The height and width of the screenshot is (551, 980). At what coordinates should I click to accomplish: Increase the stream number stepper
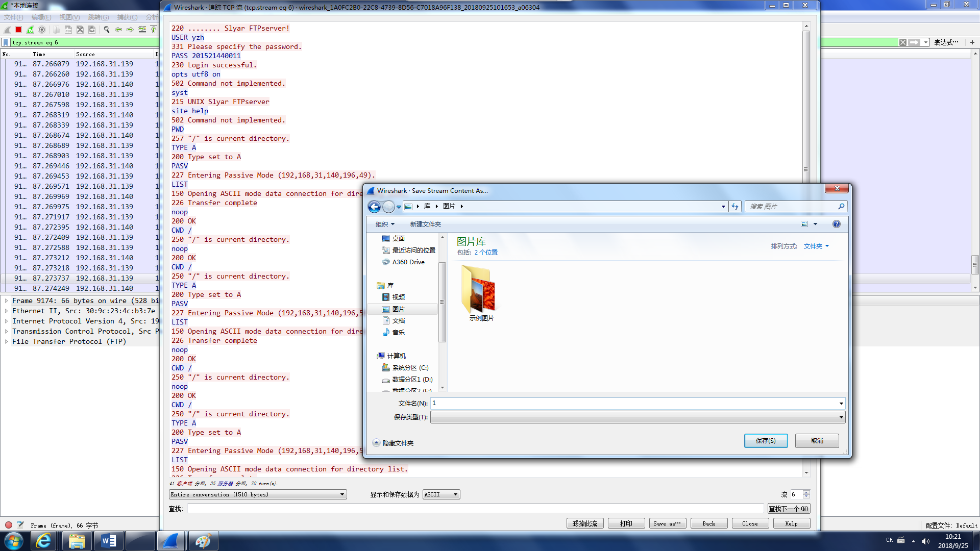(x=806, y=492)
